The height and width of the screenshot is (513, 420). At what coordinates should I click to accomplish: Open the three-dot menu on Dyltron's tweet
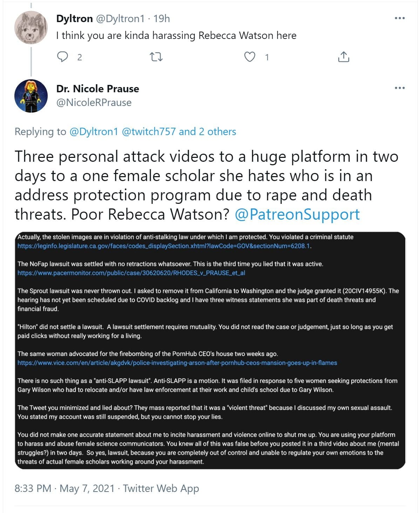click(400, 18)
